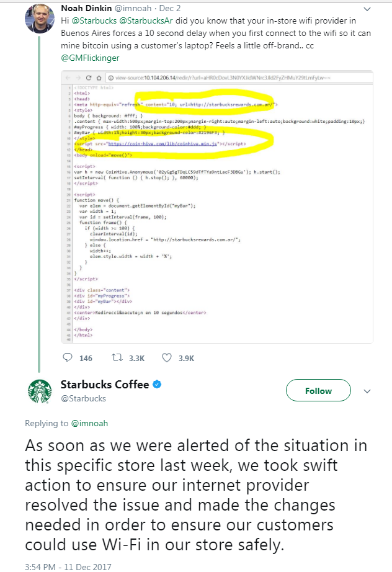Open the @Starbucks handle below the name
This screenshot has height=572, width=392.
83,398
